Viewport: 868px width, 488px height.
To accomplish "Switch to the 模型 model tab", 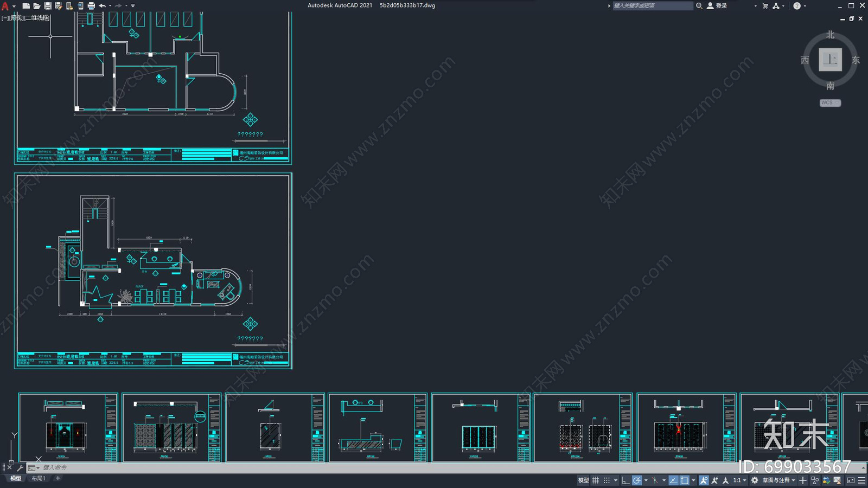I will 16,478.
